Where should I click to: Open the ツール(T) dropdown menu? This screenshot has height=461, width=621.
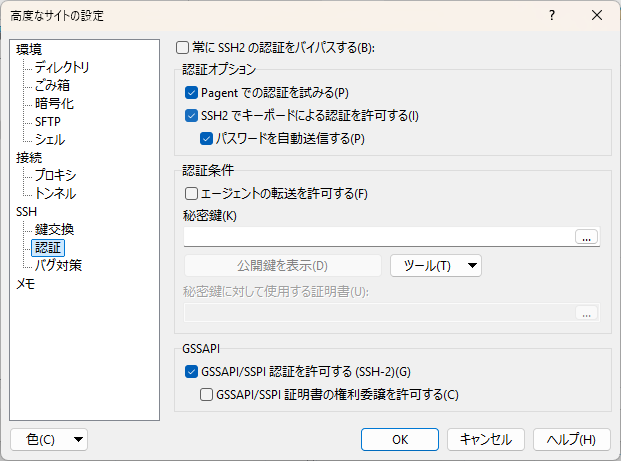click(435, 265)
